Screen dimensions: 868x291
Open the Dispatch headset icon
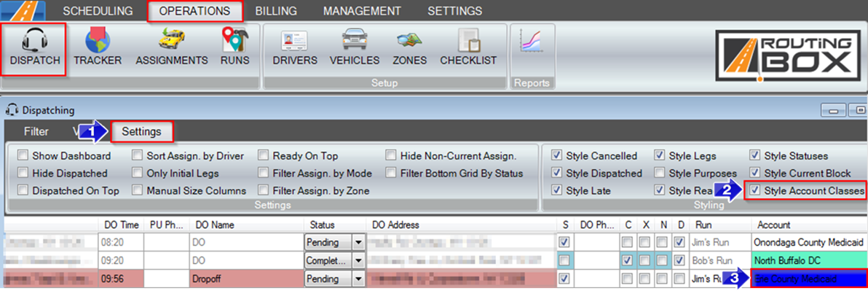pyautogui.click(x=34, y=40)
